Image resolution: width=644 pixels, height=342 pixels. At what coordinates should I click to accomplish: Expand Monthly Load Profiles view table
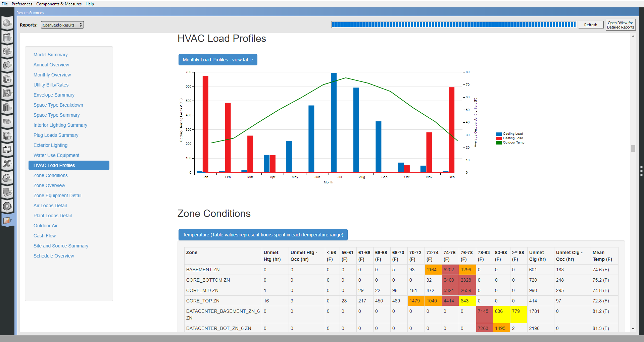point(218,60)
